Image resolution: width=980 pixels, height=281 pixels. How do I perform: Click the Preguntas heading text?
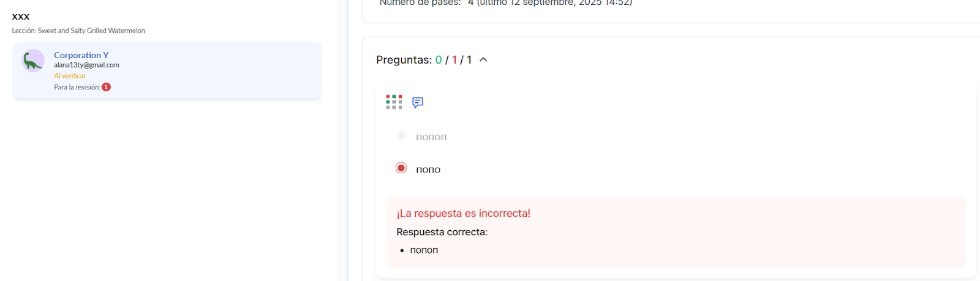[x=404, y=60]
